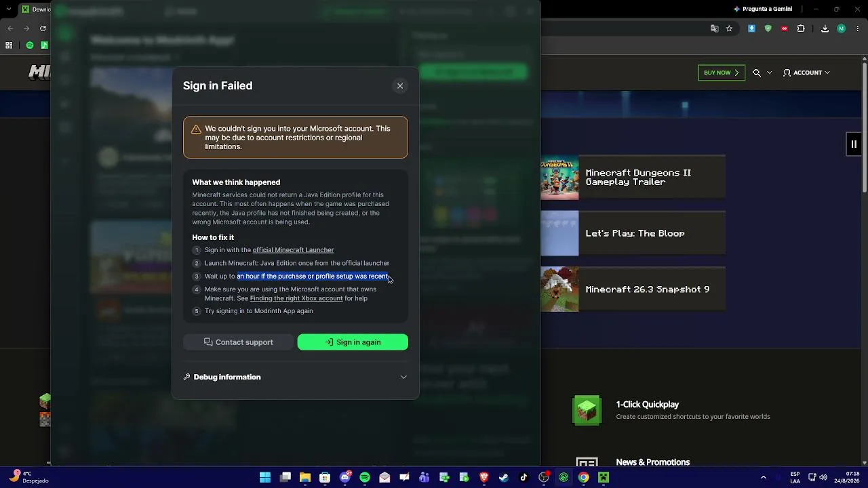This screenshot has width=868, height=488.
Task: Close the Sign in Failed dialog
Action: click(400, 86)
